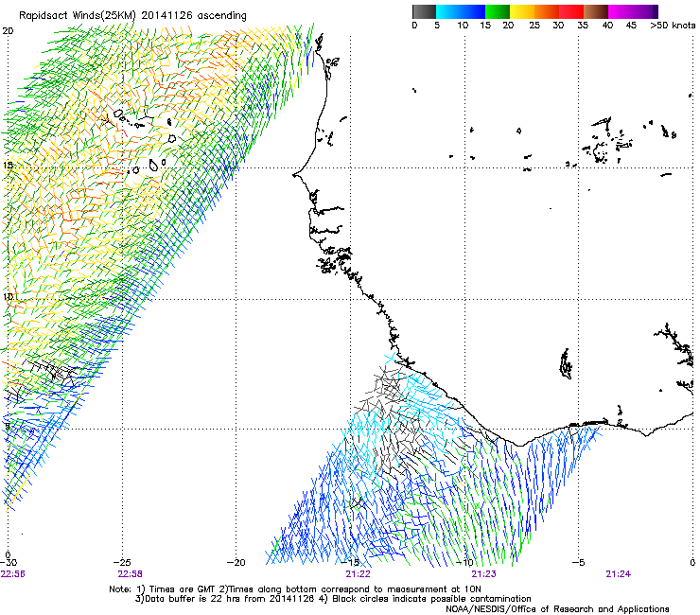Click the longitude '-5' axis label
The height and width of the screenshot is (615, 700).
(x=578, y=562)
